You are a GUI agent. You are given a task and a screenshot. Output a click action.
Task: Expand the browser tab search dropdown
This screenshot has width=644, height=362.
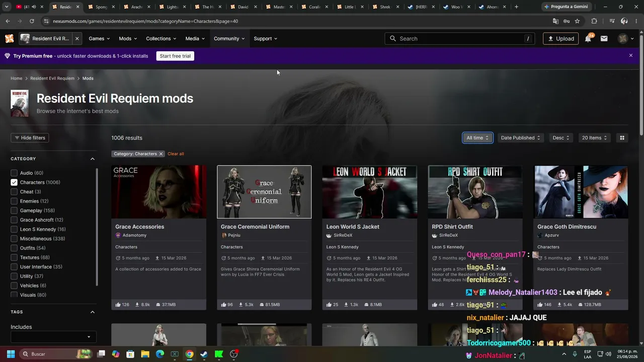pyautogui.click(x=7, y=7)
